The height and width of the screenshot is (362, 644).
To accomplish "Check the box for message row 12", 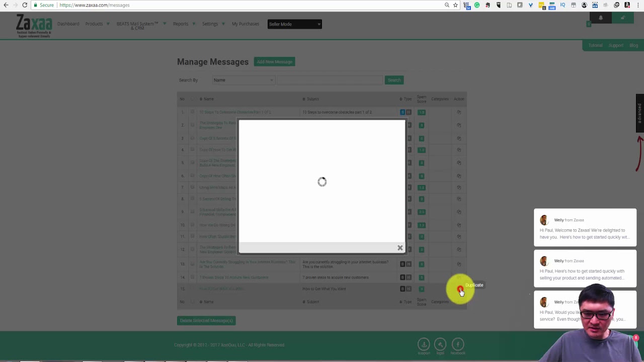I will click(192, 249).
